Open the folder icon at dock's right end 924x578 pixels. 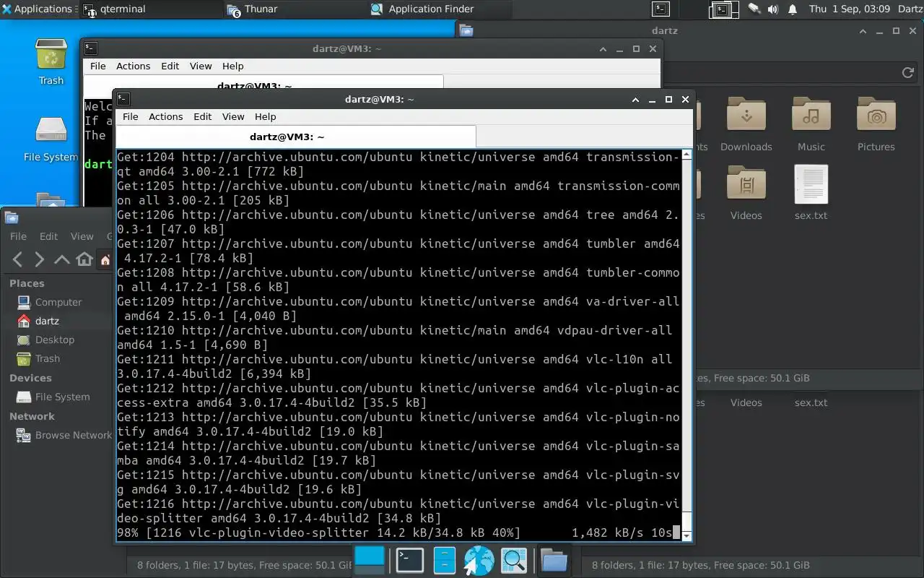coord(554,561)
